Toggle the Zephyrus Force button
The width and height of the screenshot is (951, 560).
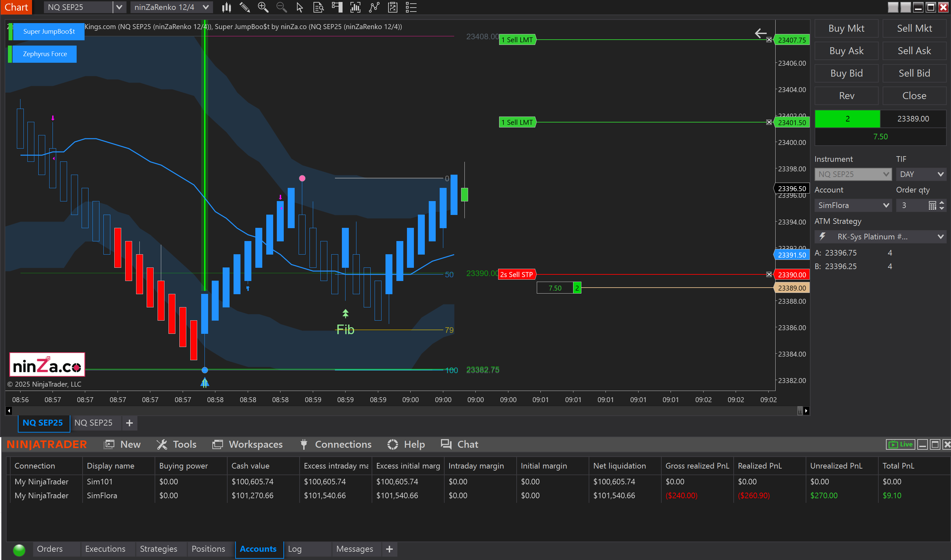[x=45, y=54]
